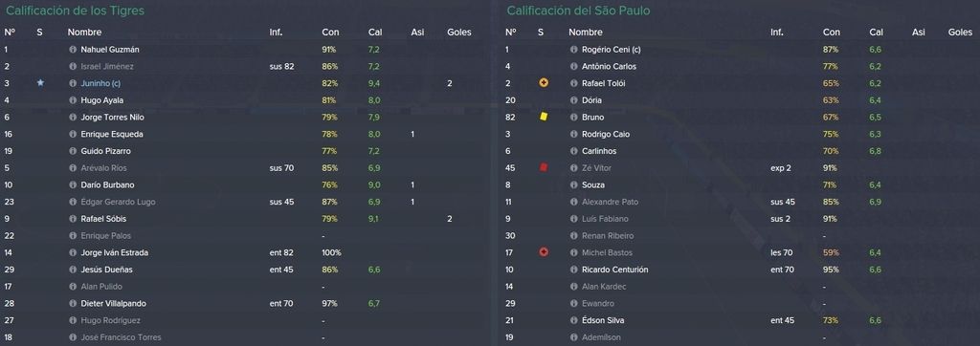Click the info icon beside Rogério Ceni
The width and height of the screenshot is (980, 346).
(574, 50)
